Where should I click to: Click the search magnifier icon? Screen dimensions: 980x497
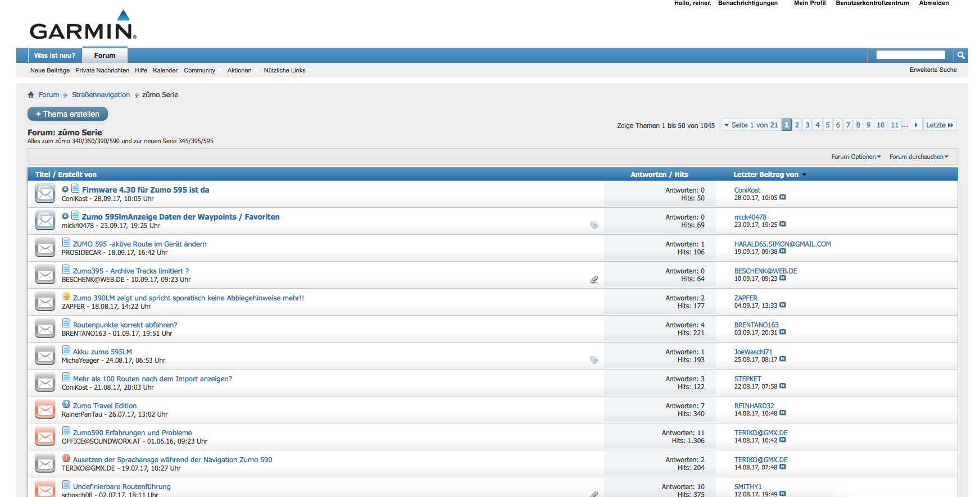961,55
